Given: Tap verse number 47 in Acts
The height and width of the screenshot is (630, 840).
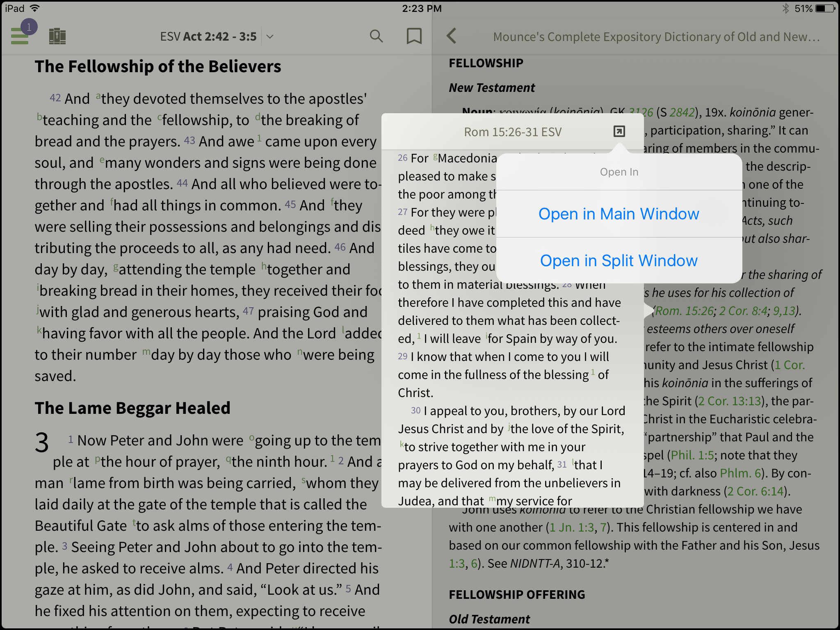Looking at the screenshot, I should pyautogui.click(x=248, y=311).
